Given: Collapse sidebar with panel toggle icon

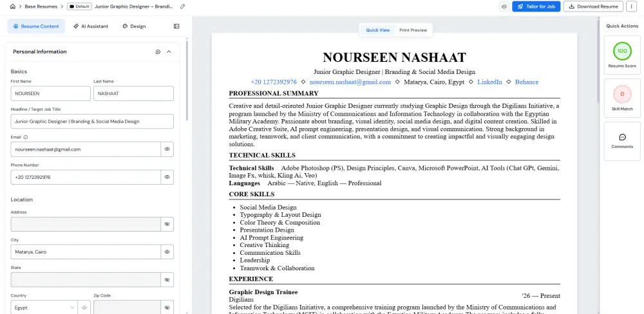Looking at the screenshot, I should pos(176,26).
